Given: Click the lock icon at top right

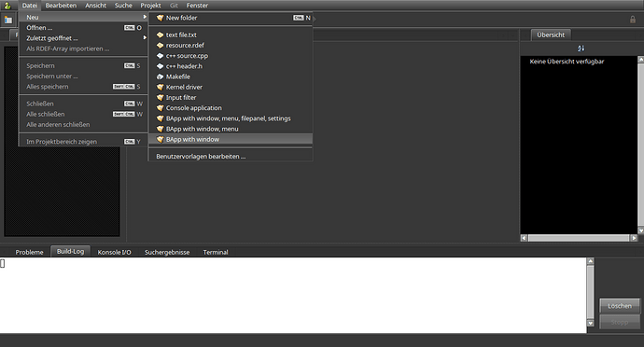Looking at the screenshot, I should 633,20.
